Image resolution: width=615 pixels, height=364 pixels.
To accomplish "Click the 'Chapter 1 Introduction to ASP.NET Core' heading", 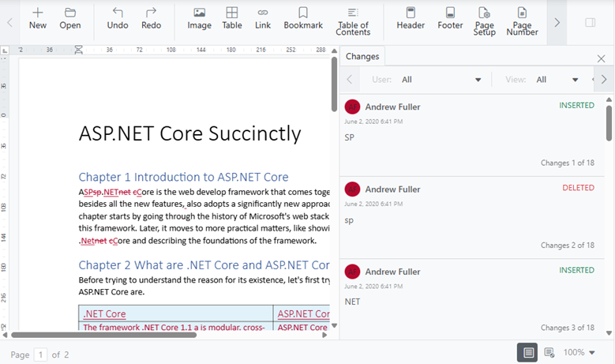I will tap(184, 177).
